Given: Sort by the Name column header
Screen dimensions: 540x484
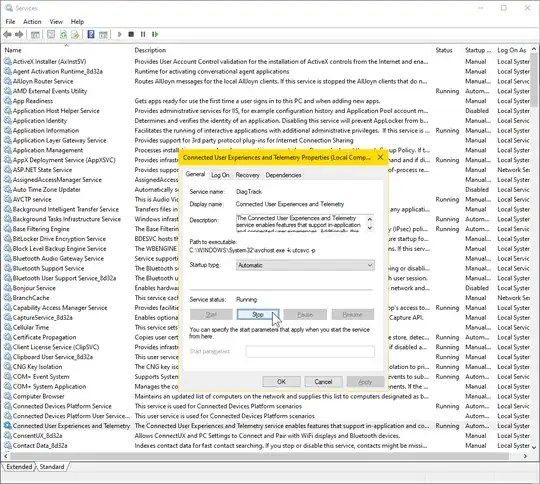Looking at the screenshot, I should click(66, 50).
